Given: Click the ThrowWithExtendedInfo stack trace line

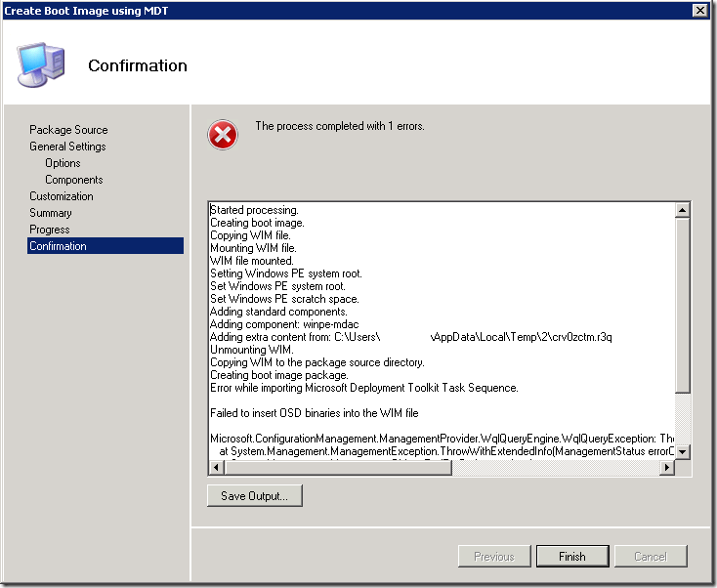Looking at the screenshot, I should [446, 451].
